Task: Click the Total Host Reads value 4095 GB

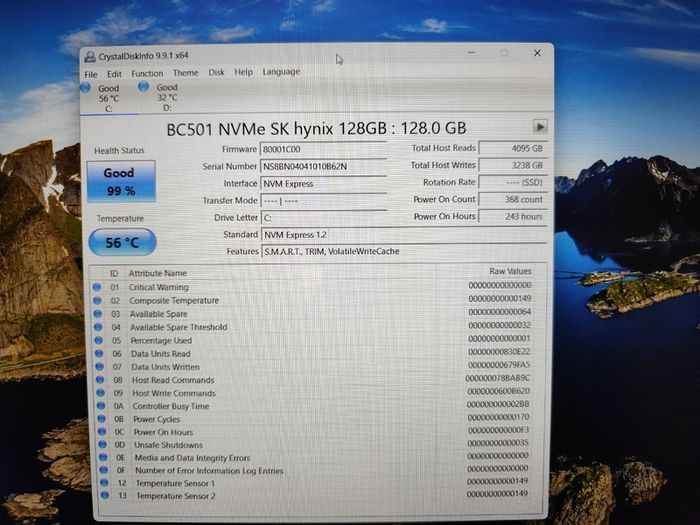Action: point(512,148)
